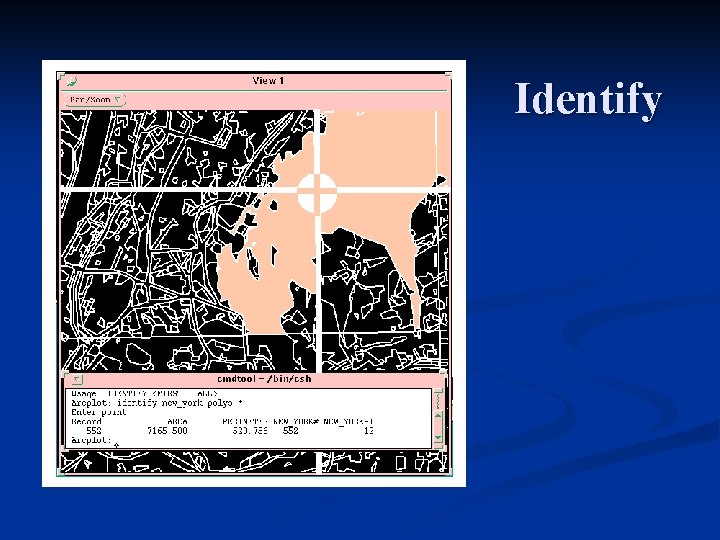Click the NEW_YORK-ID value 13

click(x=368, y=431)
